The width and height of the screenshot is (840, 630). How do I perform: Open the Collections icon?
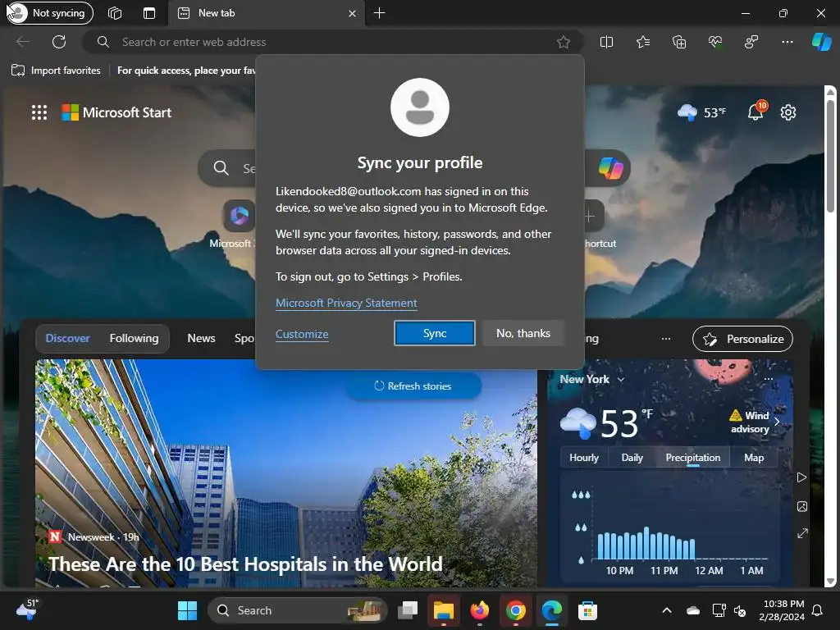coord(678,42)
